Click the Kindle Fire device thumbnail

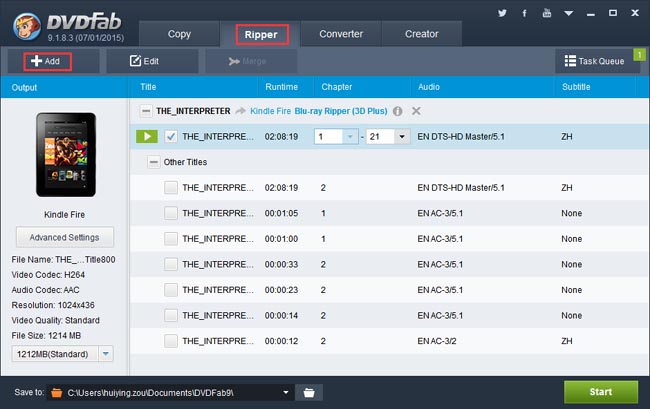[66, 155]
